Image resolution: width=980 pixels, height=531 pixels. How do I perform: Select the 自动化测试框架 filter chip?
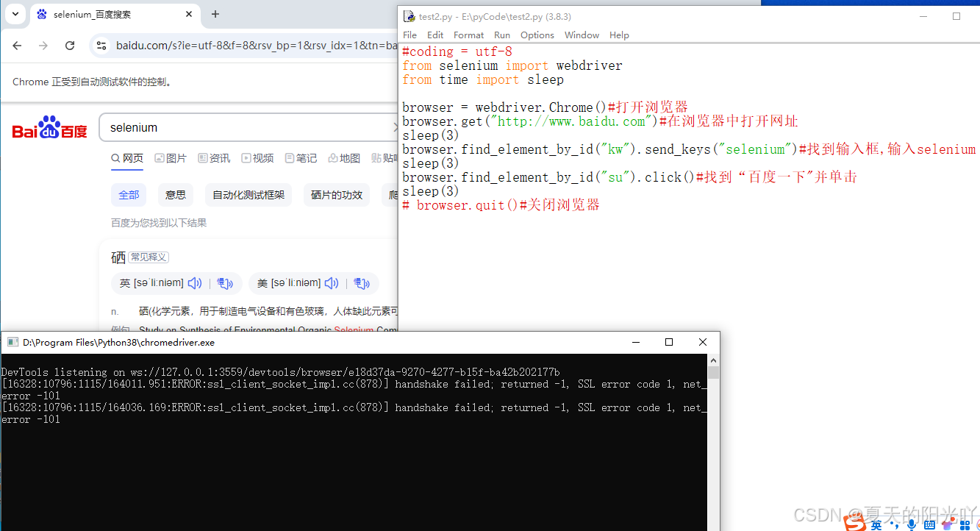[x=248, y=195]
